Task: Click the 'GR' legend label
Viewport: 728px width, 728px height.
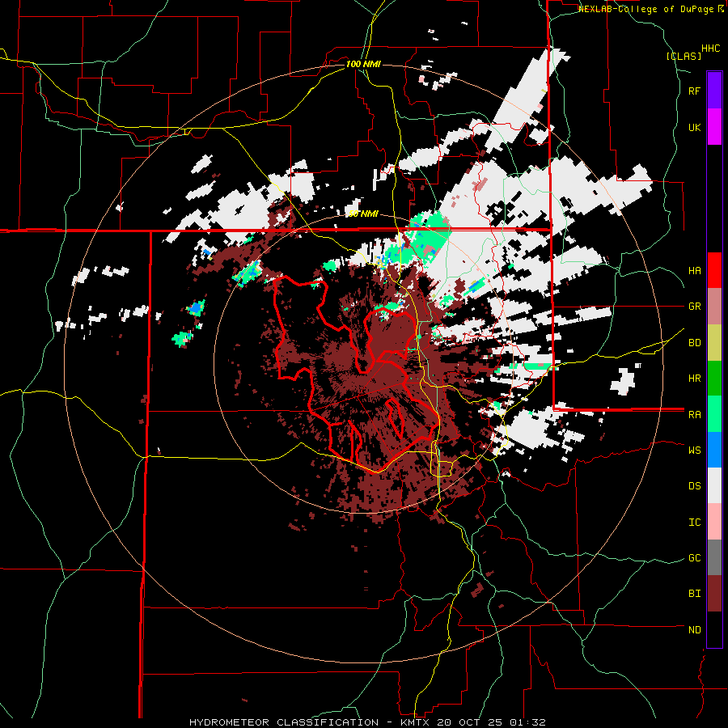Action: (x=694, y=307)
